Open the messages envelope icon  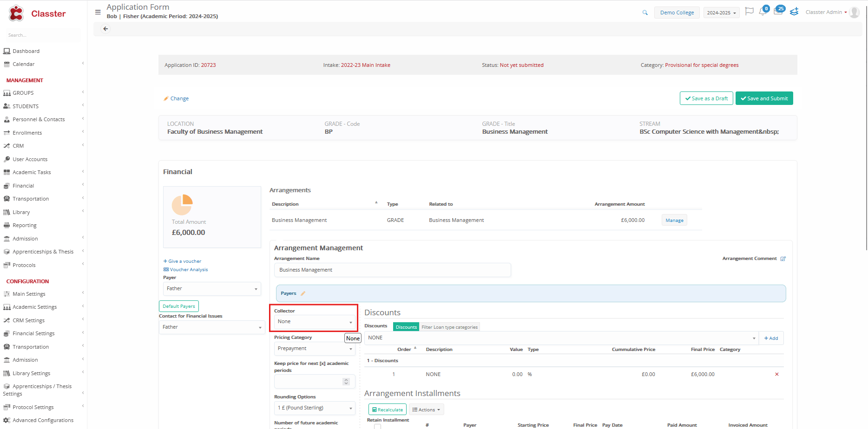[778, 12]
